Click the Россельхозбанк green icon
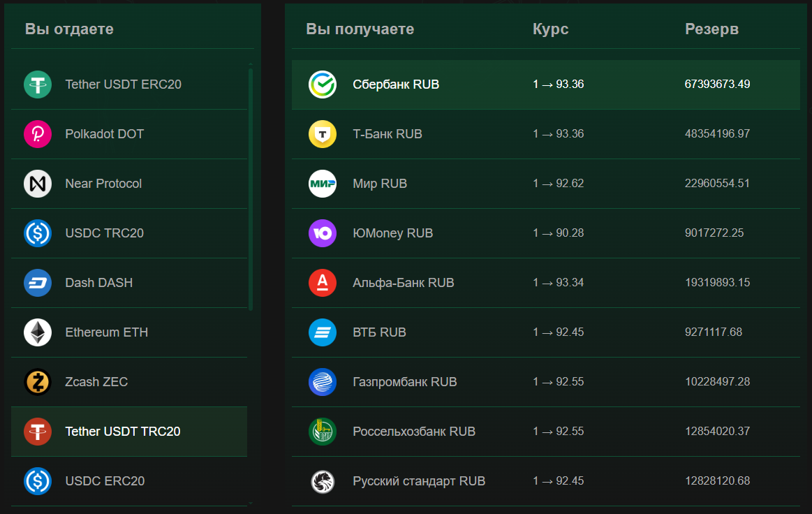This screenshot has width=812, height=514. coord(323,432)
